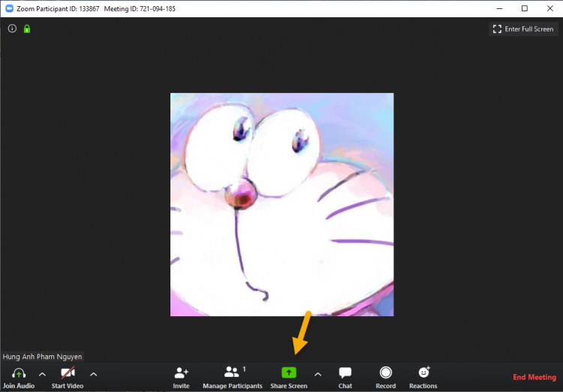563x392 pixels.
Task: Click the red End Meeting button
Action: click(x=534, y=377)
